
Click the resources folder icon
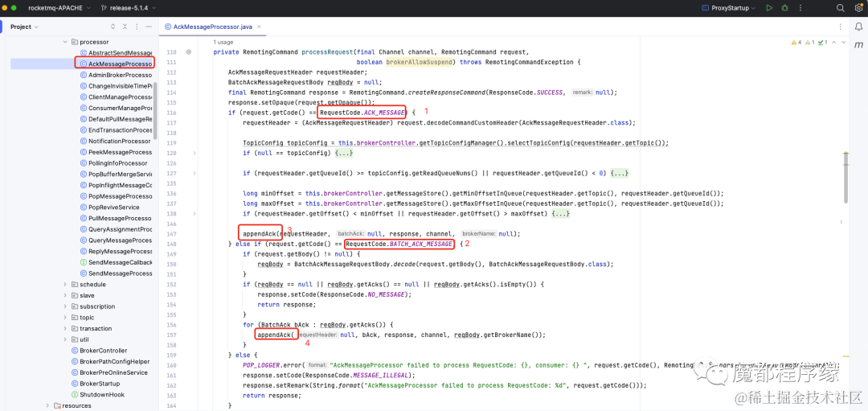click(58, 405)
